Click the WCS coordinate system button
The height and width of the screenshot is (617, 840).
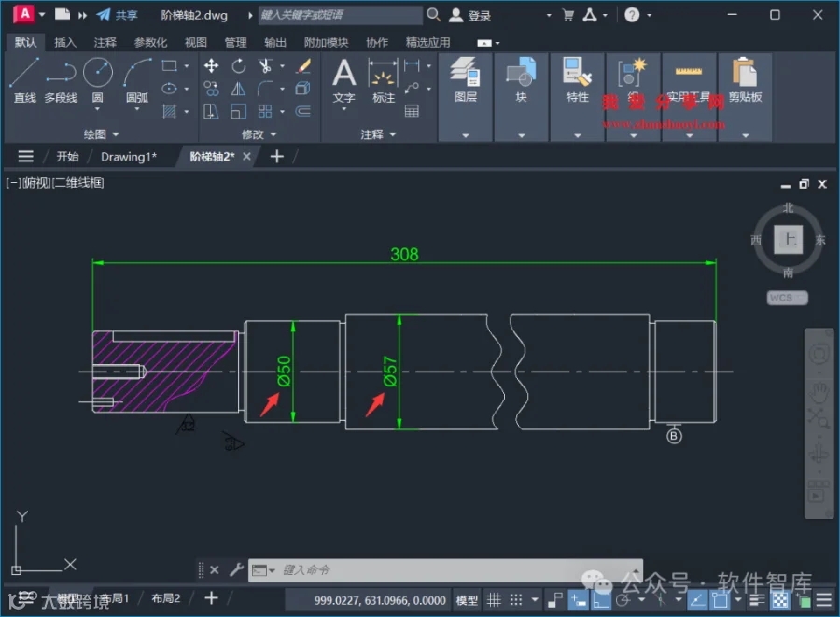tap(788, 298)
